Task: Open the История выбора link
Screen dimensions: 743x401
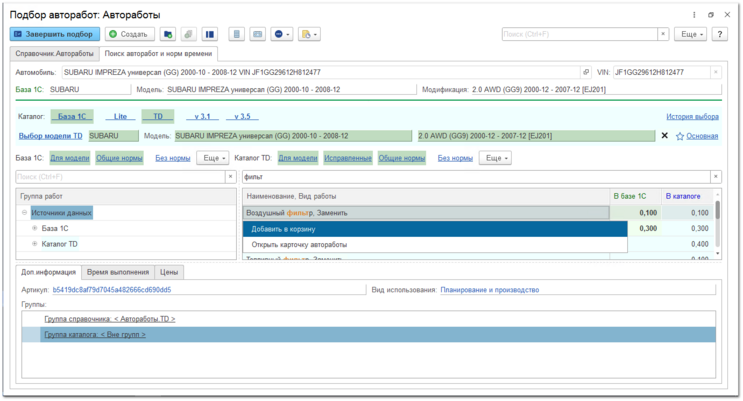Action: 692,117
